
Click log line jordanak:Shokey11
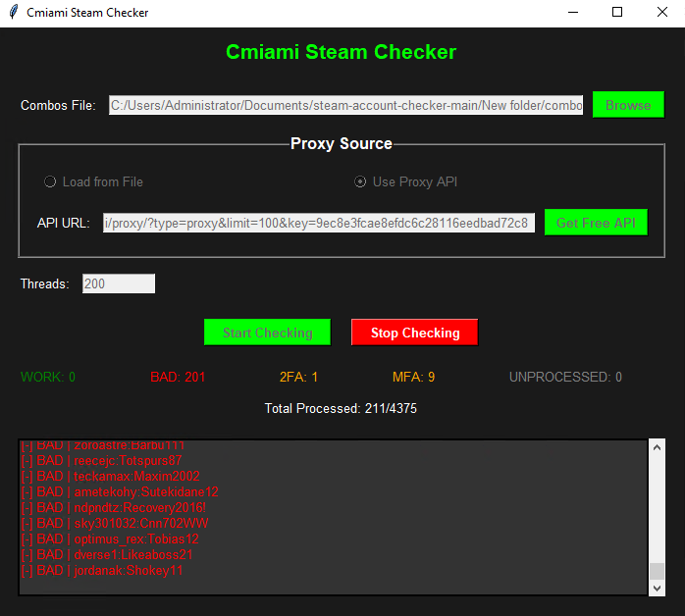click(102, 571)
